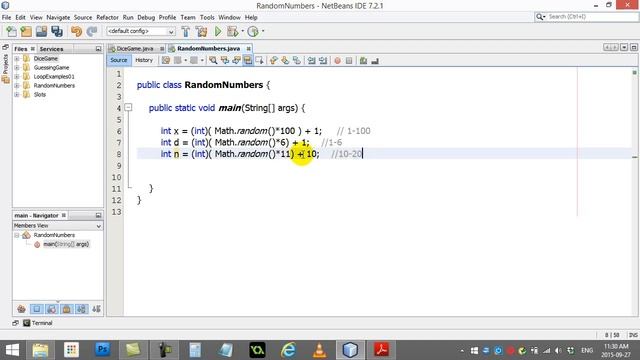Open the Source menu
The image size is (640, 360).
(x=83, y=18)
